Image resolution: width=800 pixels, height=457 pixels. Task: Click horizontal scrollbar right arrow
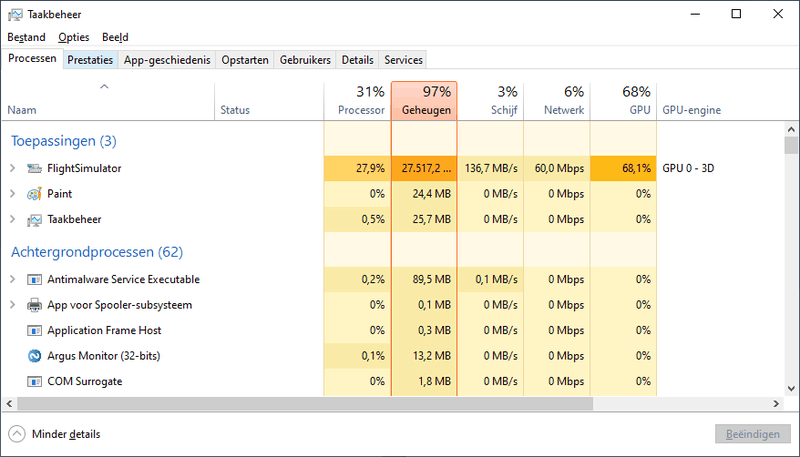click(x=776, y=403)
